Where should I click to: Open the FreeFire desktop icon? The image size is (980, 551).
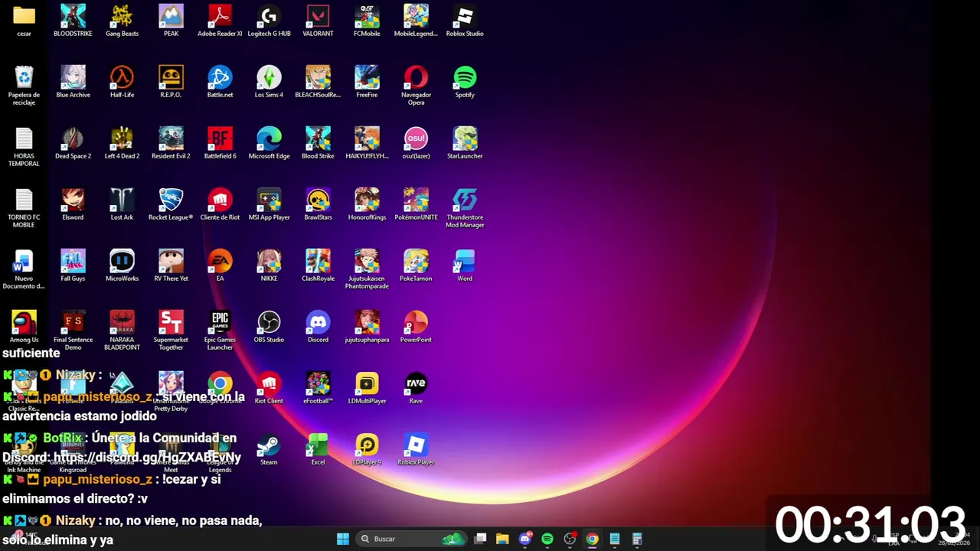coord(367,82)
